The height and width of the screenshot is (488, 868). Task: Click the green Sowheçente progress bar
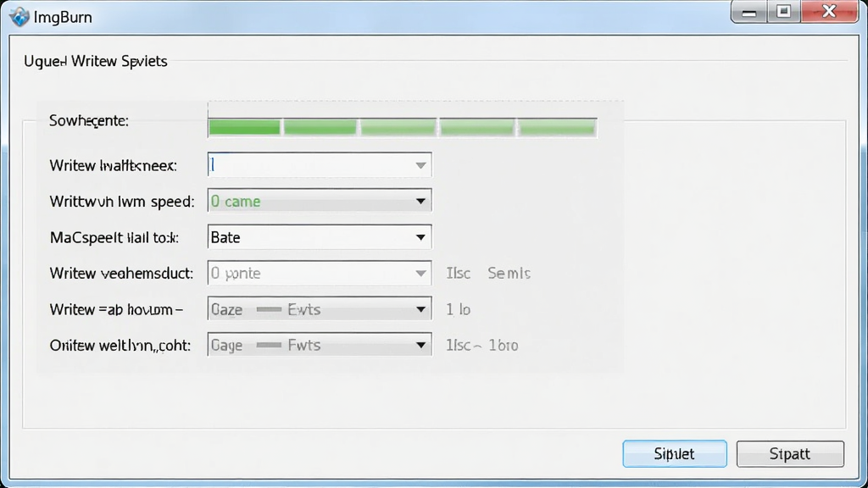(403, 127)
